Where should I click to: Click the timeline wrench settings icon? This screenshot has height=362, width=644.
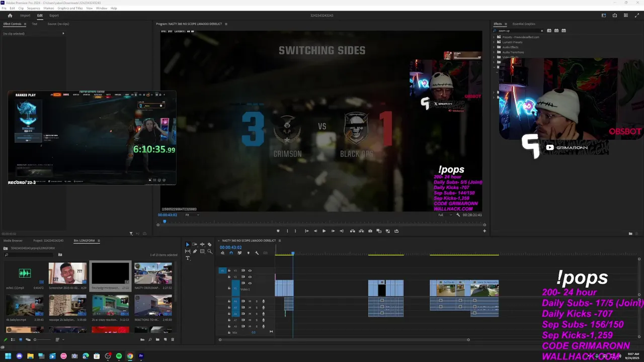coord(257,253)
